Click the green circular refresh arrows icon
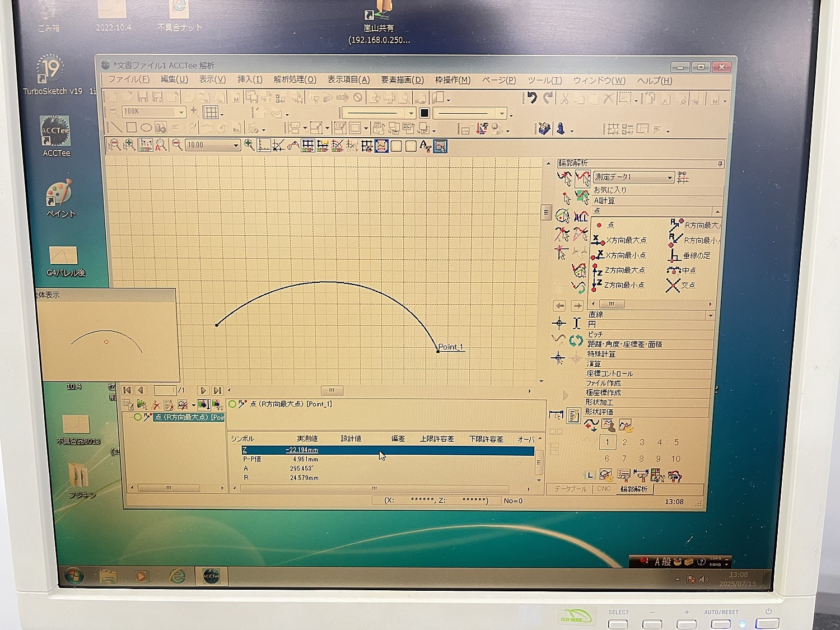Viewport: 840px width, 630px height. pyautogui.click(x=576, y=340)
